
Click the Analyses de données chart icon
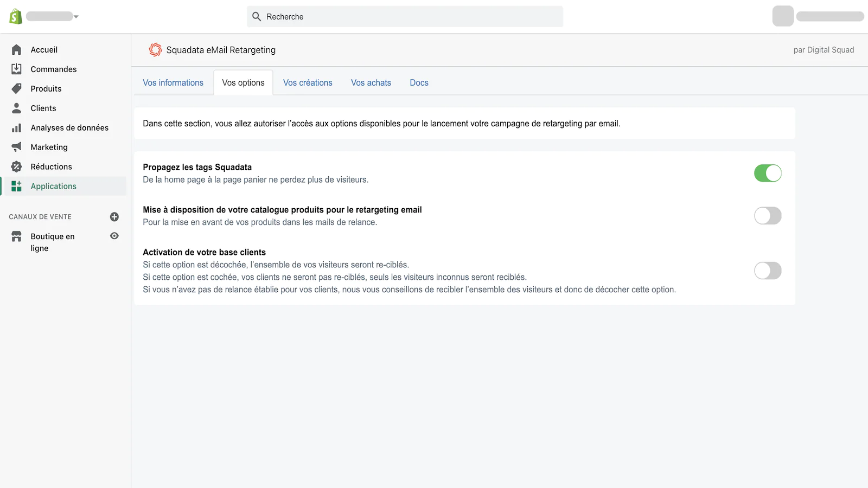pos(16,128)
